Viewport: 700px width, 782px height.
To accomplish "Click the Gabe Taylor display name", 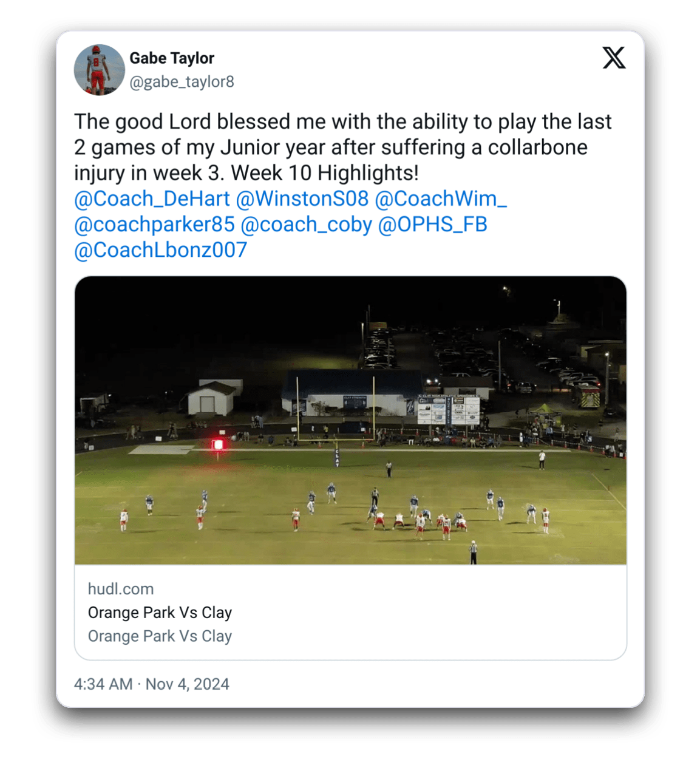I will tap(172, 58).
